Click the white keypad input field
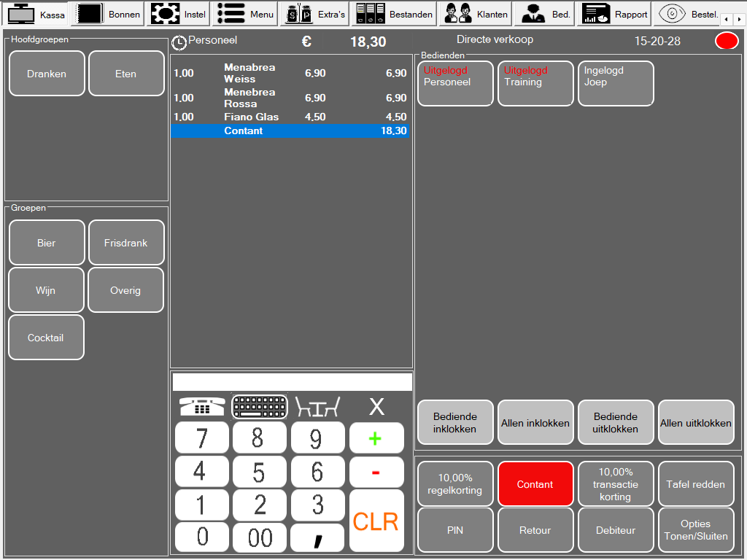Image resolution: width=747 pixels, height=560 pixels. pos(292,382)
